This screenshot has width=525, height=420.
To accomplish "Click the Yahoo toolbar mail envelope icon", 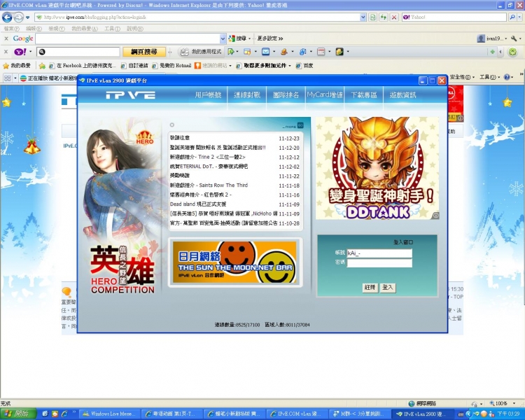I will pos(265,52).
